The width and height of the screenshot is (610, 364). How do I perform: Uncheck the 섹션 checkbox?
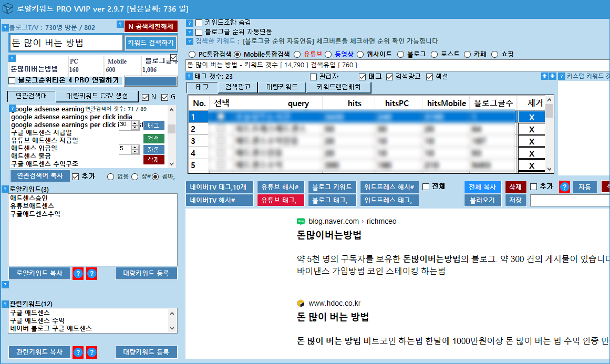pyautogui.click(x=429, y=77)
